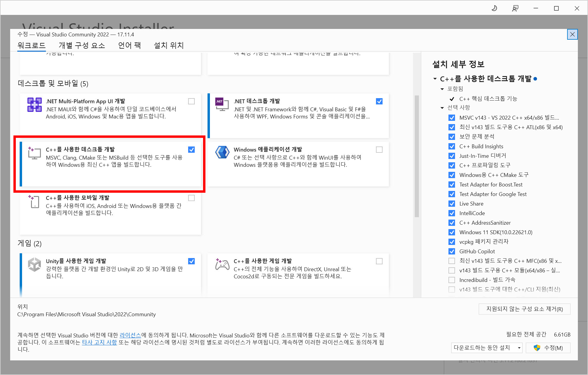The width and height of the screenshot is (588, 375).
Task: Click the 수정(M) modify button
Action: point(548,348)
